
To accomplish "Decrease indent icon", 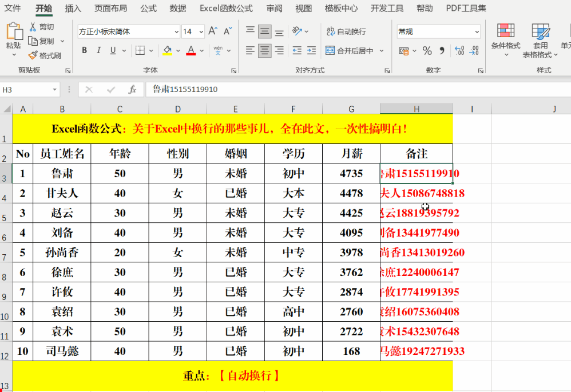I will [297, 50].
